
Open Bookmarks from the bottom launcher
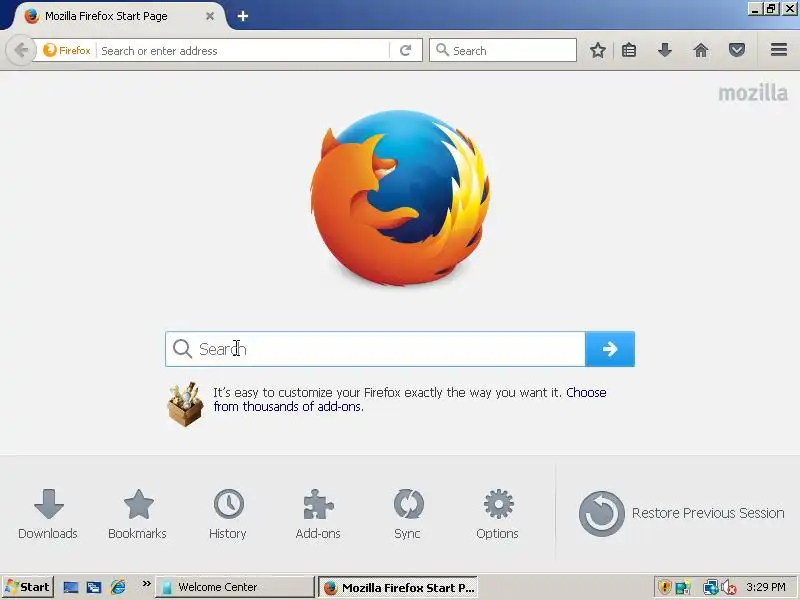[138, 514]
